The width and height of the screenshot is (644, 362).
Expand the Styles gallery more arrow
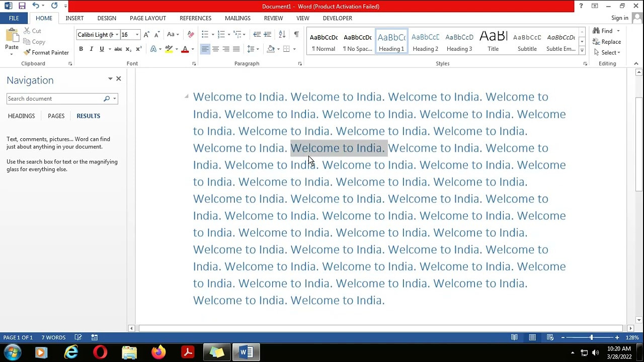[582, 50]
